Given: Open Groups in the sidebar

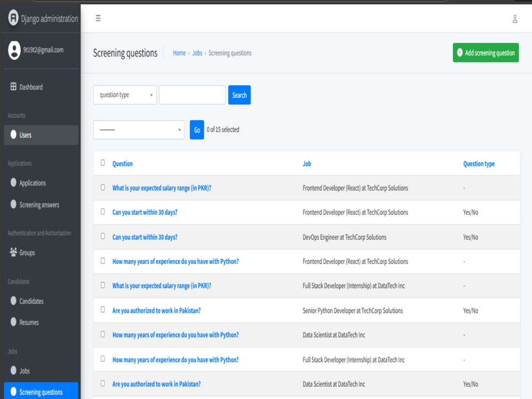Looking at the screenshot, I should pos(41,252).
